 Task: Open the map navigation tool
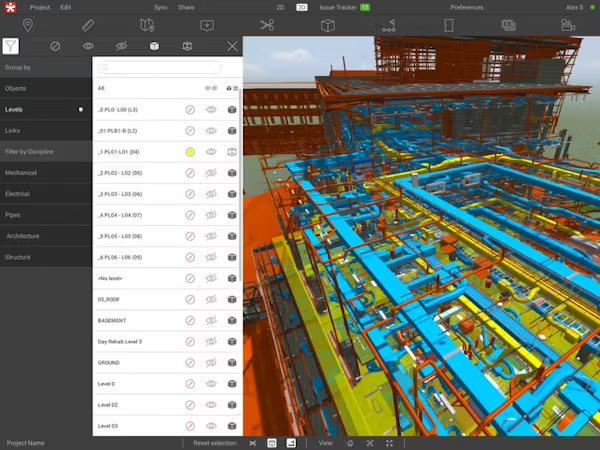[x=147, y=25]
